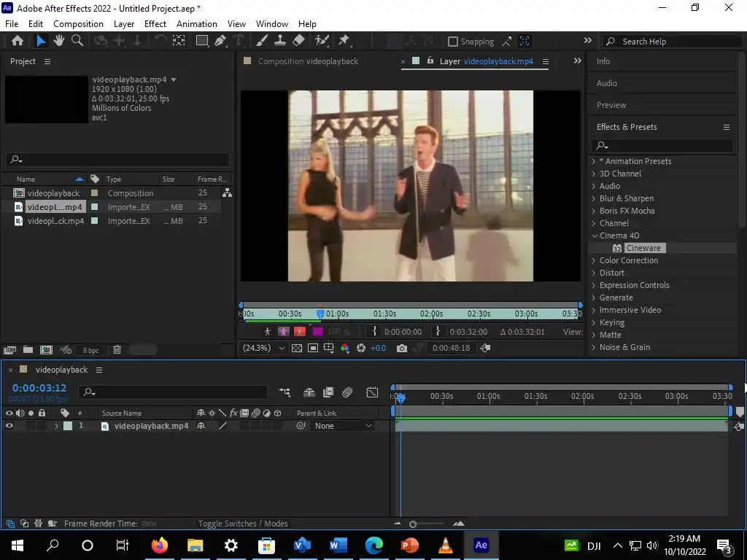Toggle Transparency Grid in viewer

click(x=296, y=348)
